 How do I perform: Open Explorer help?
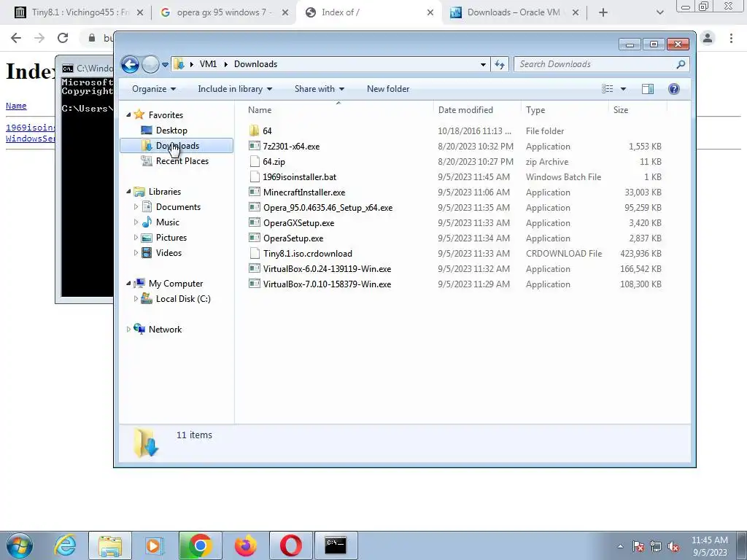click(x=673, y=89)
